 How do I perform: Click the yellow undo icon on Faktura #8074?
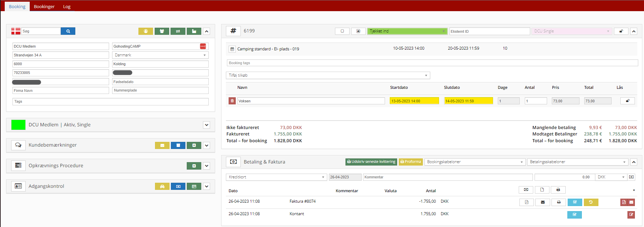pyautogui.click(x=591, y=202)
